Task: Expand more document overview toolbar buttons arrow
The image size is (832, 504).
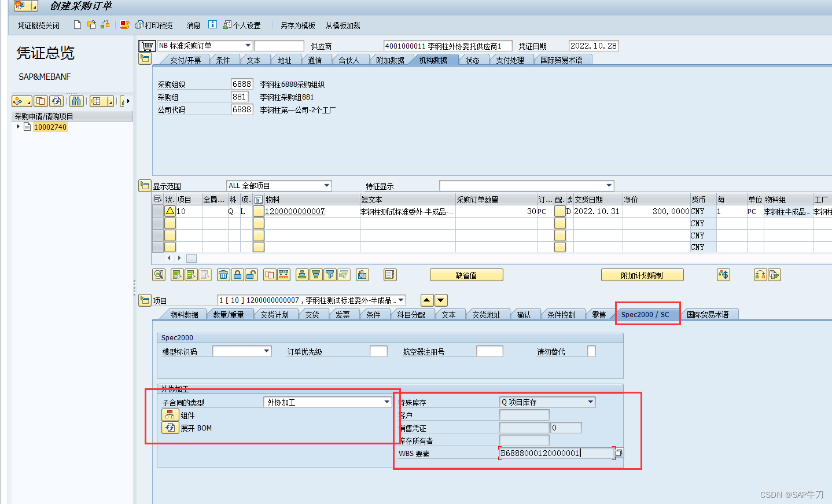Action: (128, 101)
